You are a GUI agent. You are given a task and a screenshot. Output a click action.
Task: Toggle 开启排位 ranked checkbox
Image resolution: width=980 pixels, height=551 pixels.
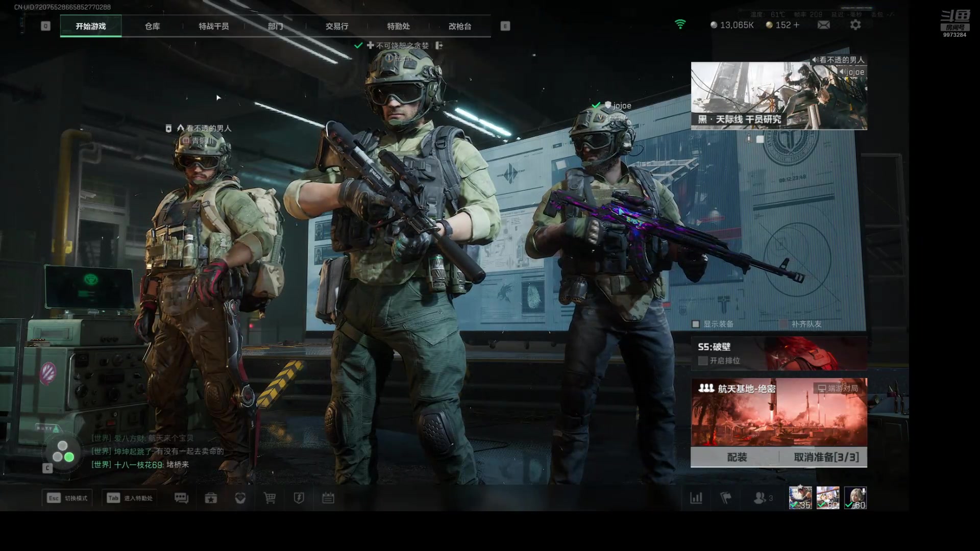tap(703, 361)
